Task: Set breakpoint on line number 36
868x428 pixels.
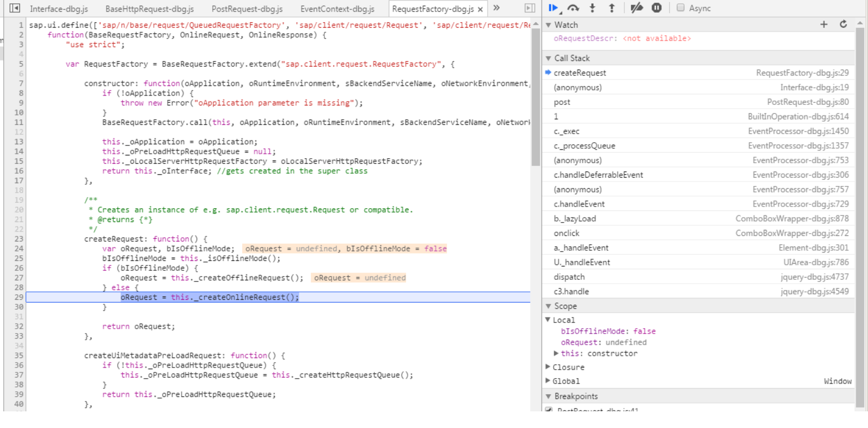Action: [x=19, y=365]
